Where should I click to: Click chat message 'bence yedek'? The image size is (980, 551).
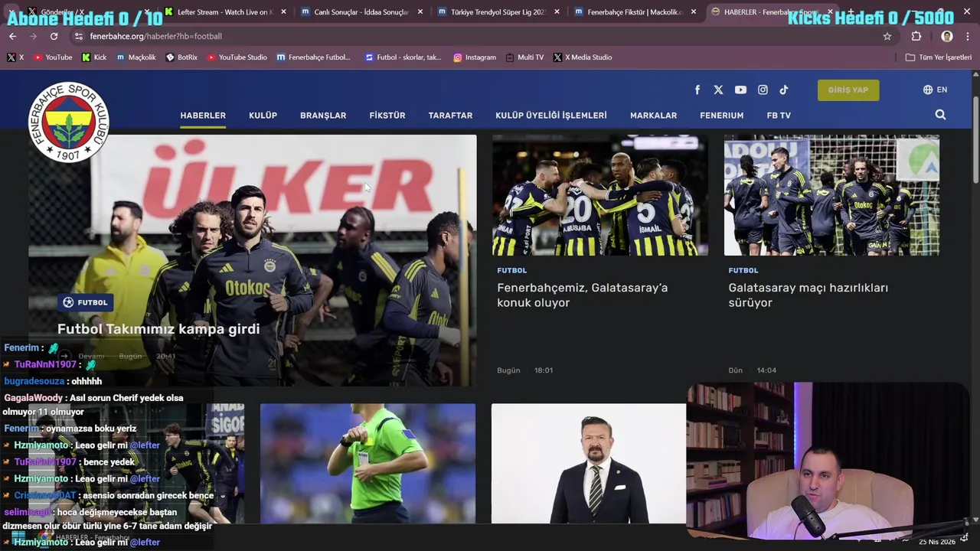pyautogui.click(x=109, y=462)
